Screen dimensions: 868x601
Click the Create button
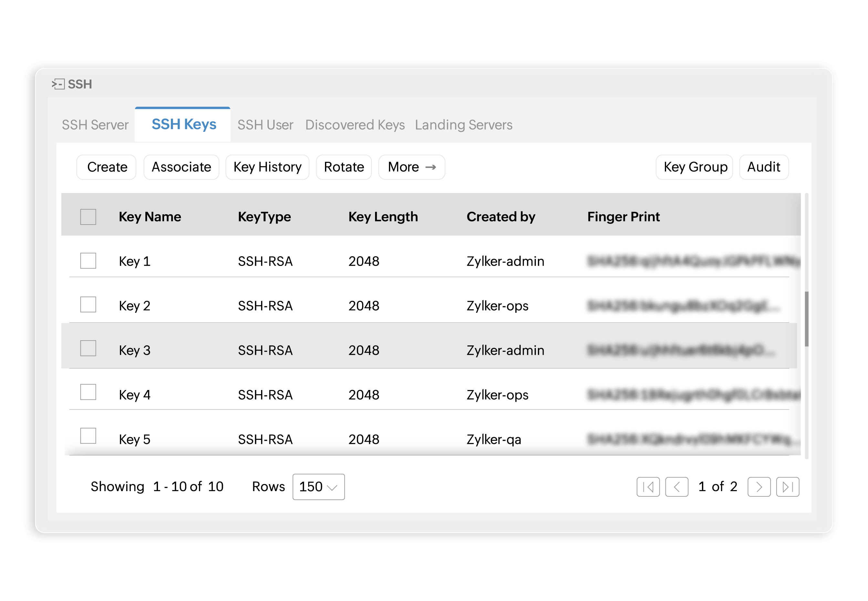tap(107, 167)
